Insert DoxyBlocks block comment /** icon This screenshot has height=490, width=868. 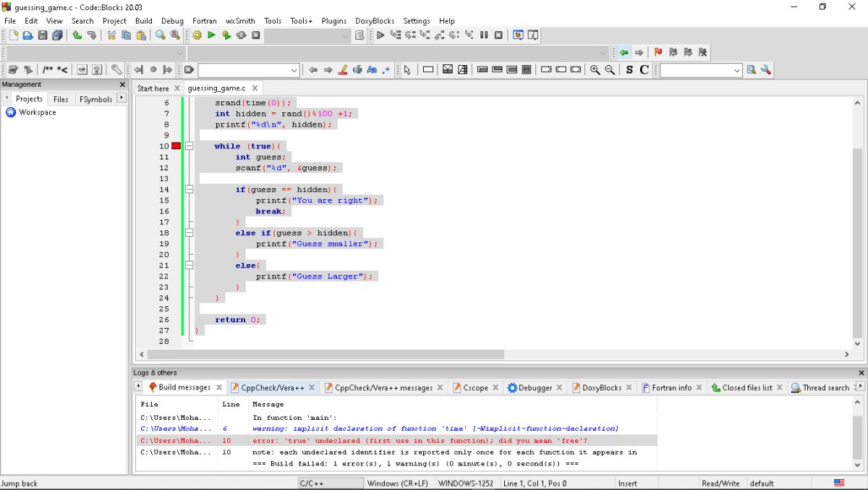point(48,70)
